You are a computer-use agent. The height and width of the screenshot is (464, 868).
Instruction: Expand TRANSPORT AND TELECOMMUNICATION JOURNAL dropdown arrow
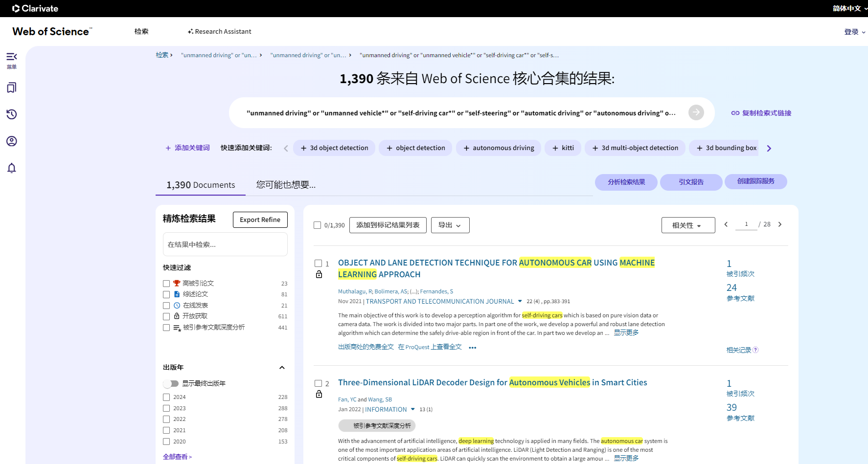tap(520, 301)
